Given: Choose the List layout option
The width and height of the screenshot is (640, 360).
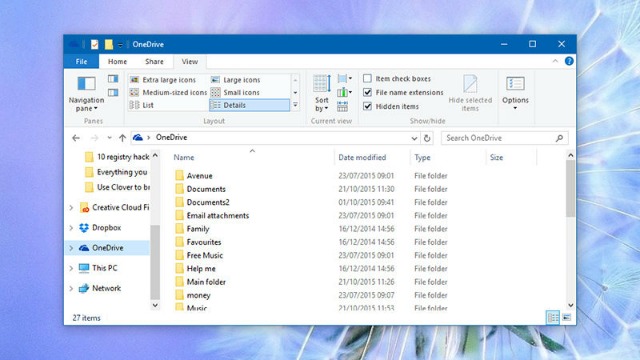Looking at the screenshot, I should [x=141, y=105].
